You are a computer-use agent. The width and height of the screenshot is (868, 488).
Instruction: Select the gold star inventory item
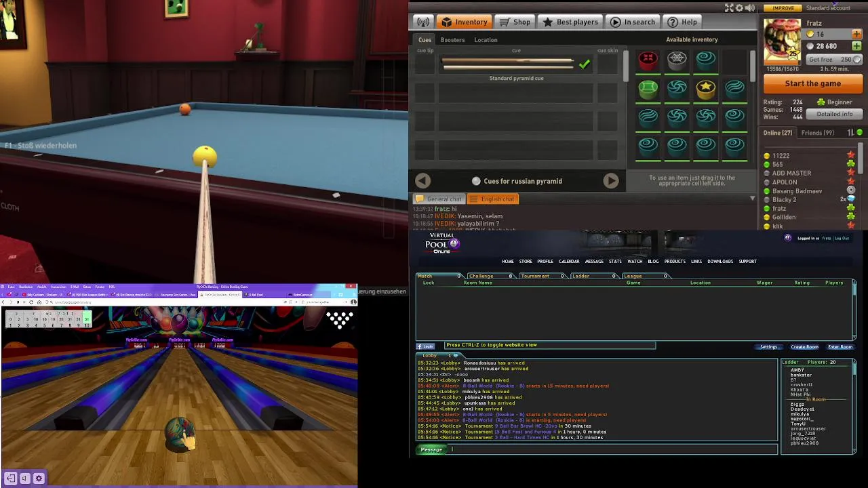(706, 89)
